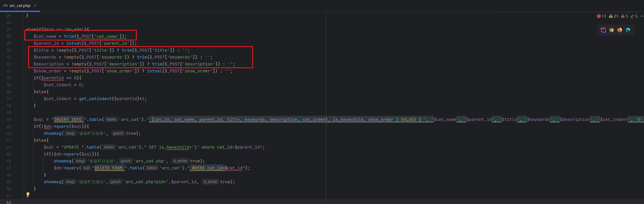Click the 'is_write:' hint on line 49
This screenshot has width=644, height=204.
210,182
